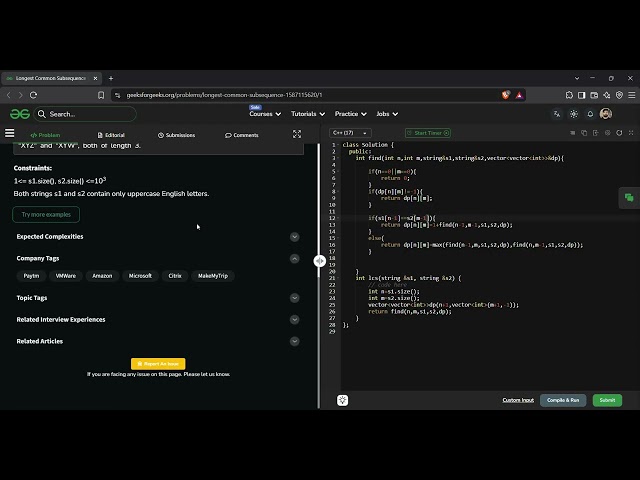The height and width of the screenshot is (480, 640).
Task: Click the copy code icon in editor
Action: tap(584, 133)
